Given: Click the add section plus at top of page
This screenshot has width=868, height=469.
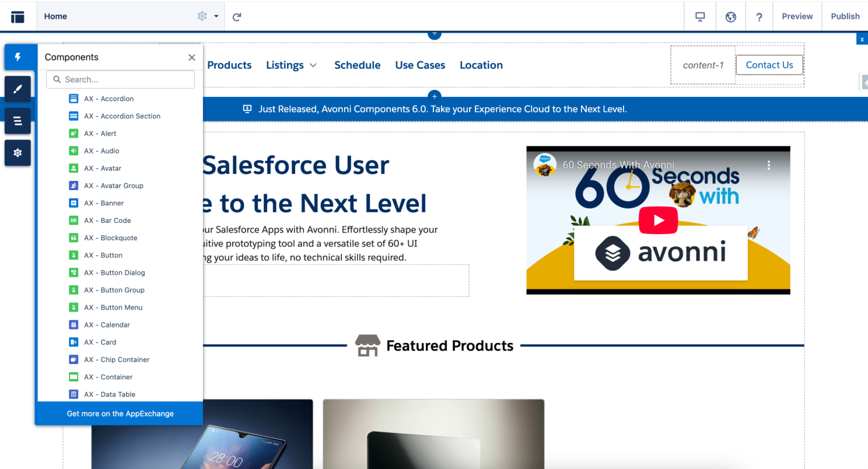Looking at the screenshot, I should click(x=434, y=34).
